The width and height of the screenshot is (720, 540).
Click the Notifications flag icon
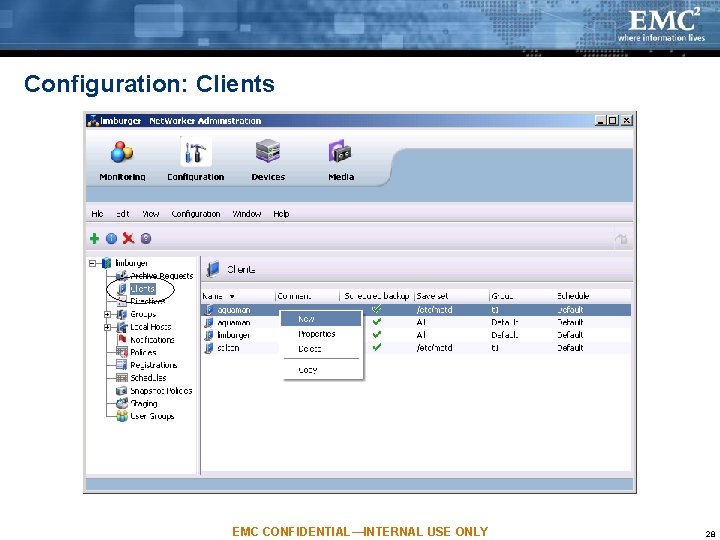click(x=122, y=339)
